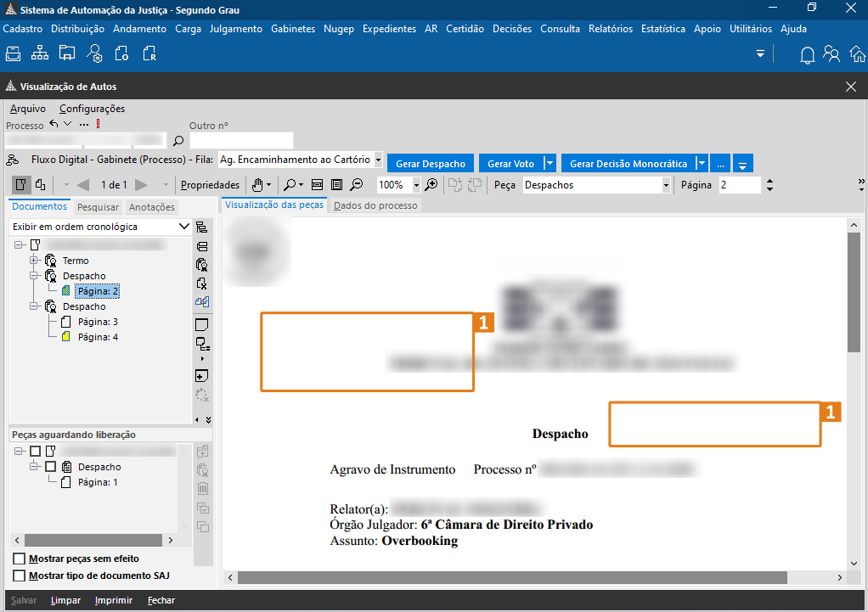Click the open book side strip icon
Image resolution: width=868 pixels, height=612 pixels.
(202, 301)
